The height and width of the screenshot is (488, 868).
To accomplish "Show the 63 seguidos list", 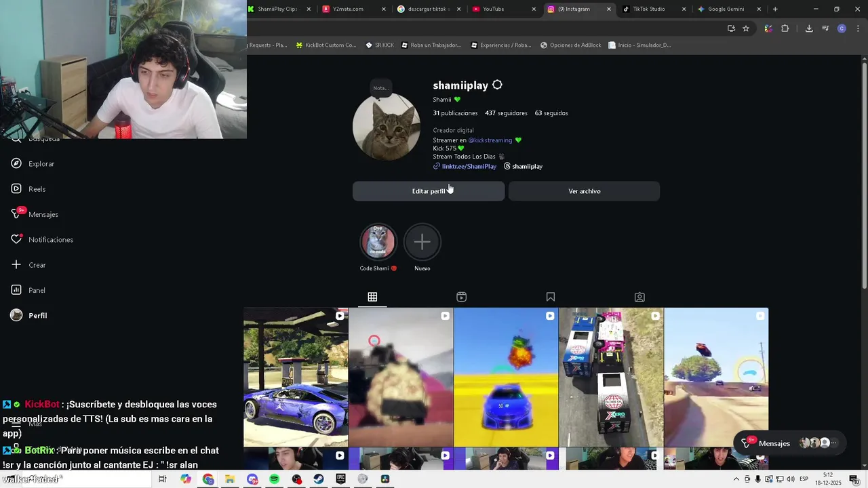I will [551, 113].
